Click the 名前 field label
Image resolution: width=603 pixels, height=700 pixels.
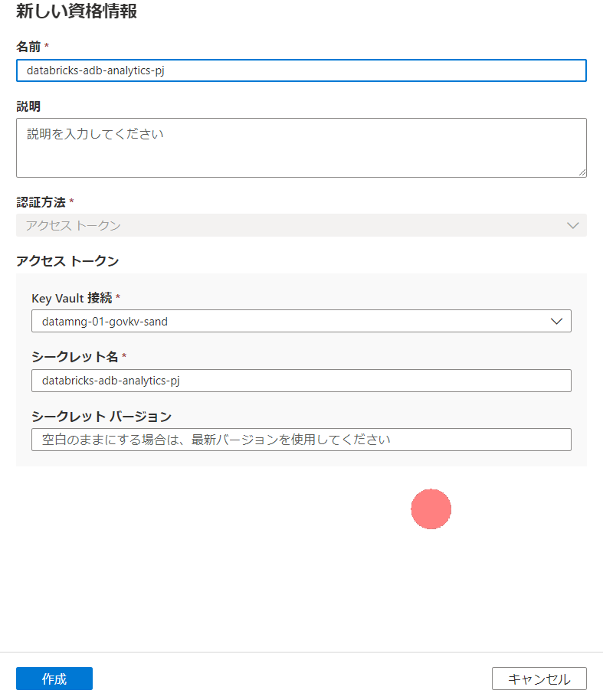pyautogui.click(x=28, y=47)
